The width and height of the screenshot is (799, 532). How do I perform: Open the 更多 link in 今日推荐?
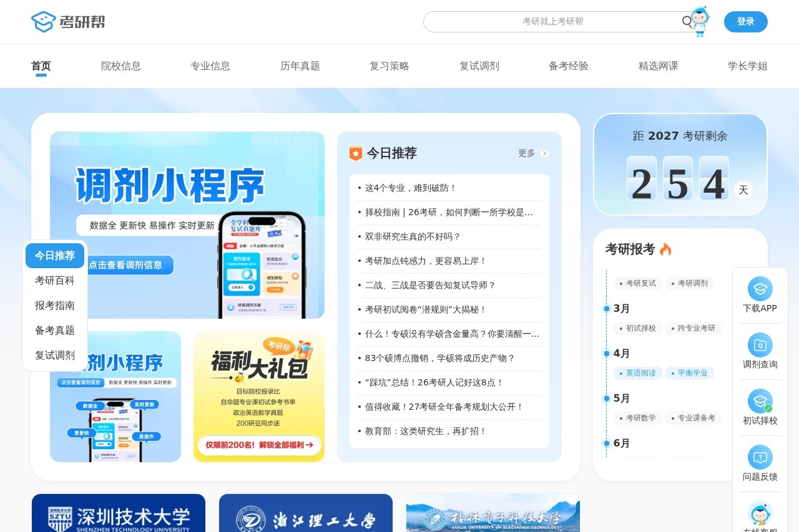(533, 153)
